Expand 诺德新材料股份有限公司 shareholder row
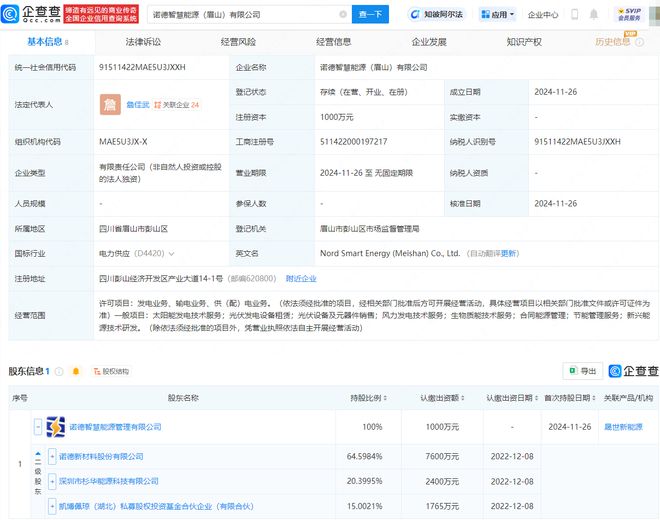Viewport: 660px width, 520px height. click(x=52, y=456)
